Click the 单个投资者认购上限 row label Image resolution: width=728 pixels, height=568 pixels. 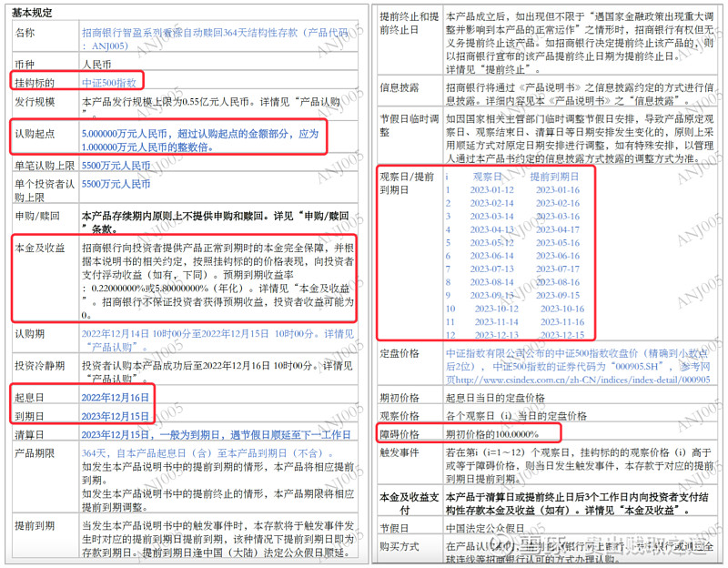pyautogui.click(x=45, y=190)
